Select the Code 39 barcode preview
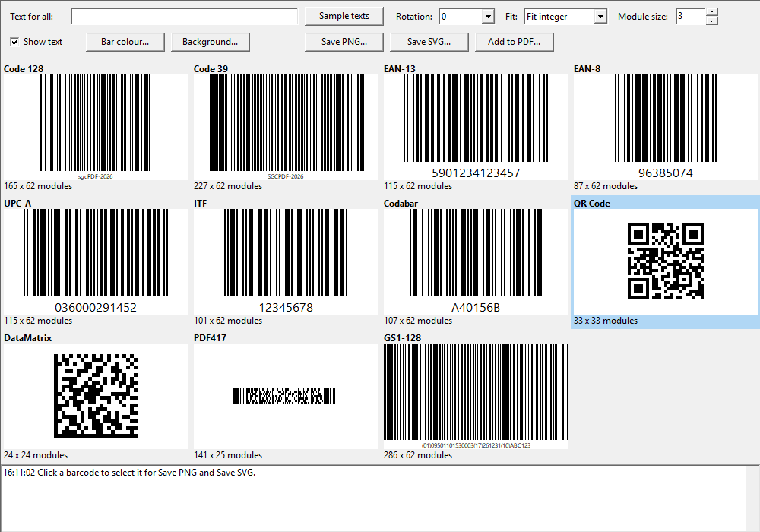The image size is (760, 532). click(286, 128)
